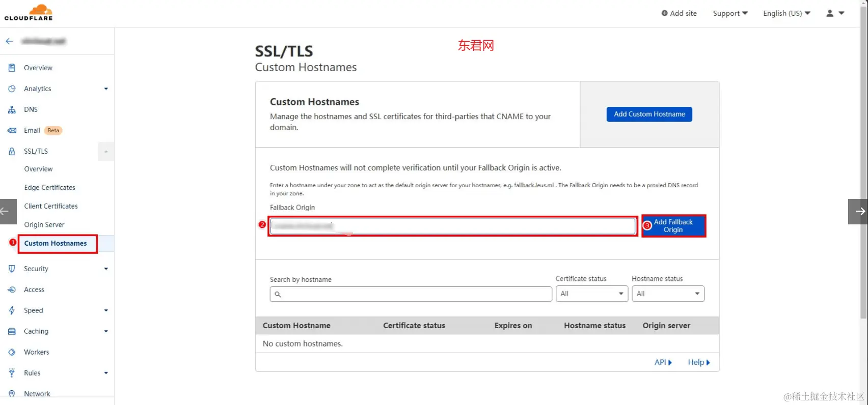The width and height of the screenshot is (868, 405).
Task: Click the user account profile icon
Action: tap(830, 13)
